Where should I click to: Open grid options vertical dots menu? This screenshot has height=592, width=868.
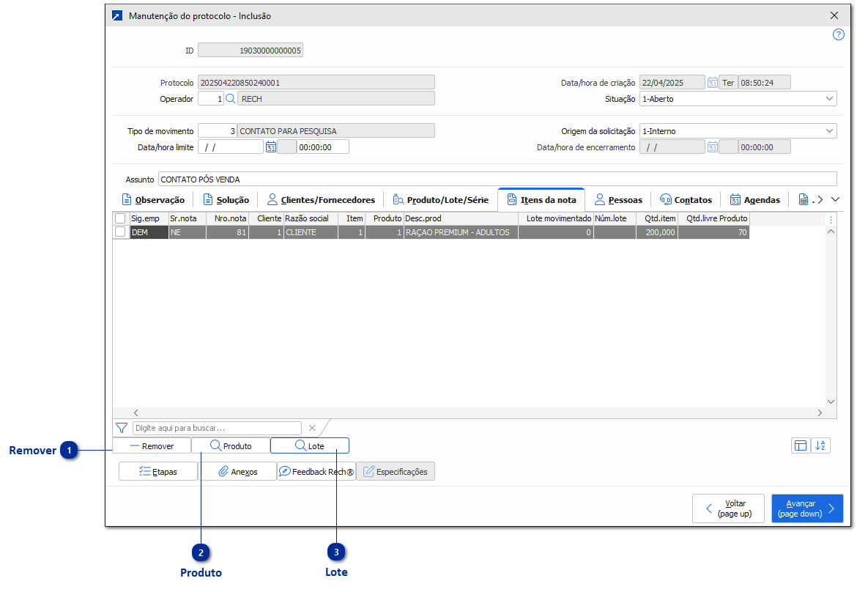point(831,219)
